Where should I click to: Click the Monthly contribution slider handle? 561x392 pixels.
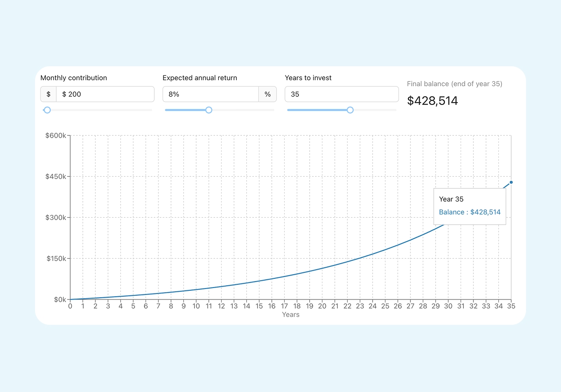(x=47, y=110)
